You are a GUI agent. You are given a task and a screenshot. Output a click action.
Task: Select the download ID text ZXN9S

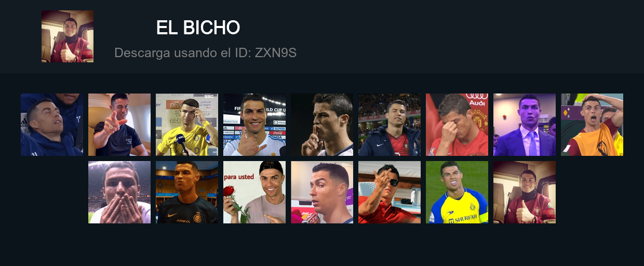[275, 52]
